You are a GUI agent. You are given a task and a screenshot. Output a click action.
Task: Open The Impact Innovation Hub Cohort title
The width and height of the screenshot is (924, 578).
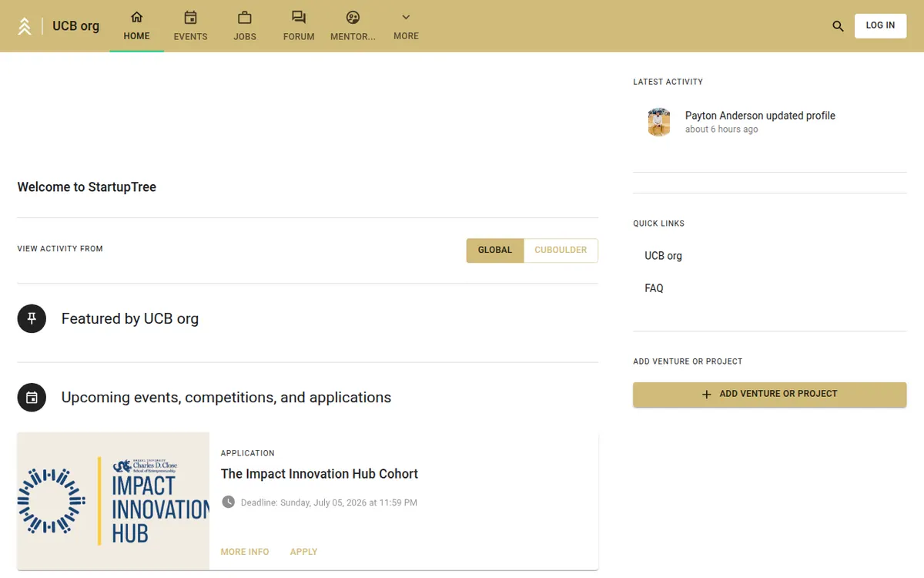320,474
